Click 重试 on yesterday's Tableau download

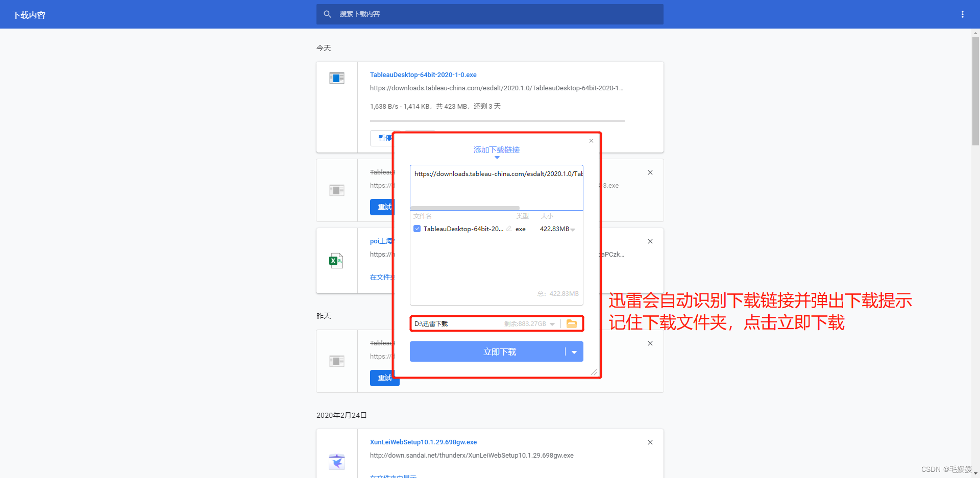(384, 378)
